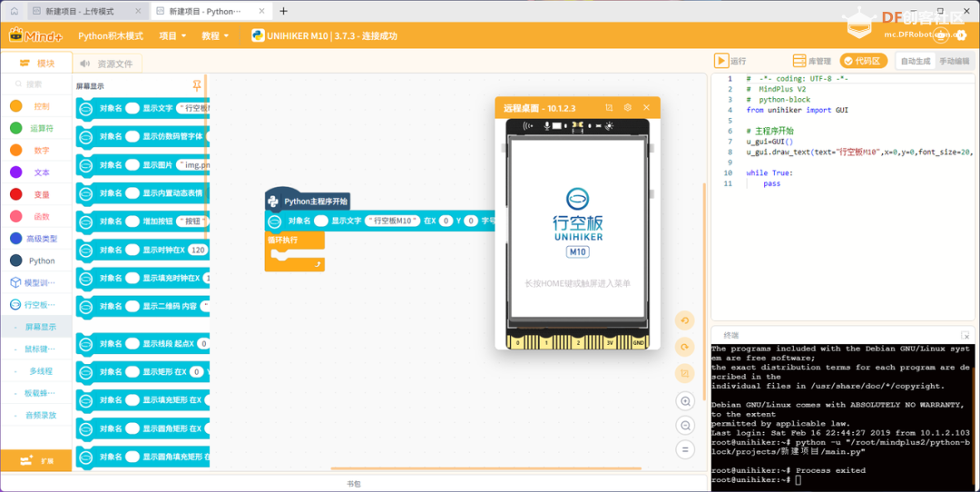Click the 循环执行 loop block
980x492 pixels.
click(294, 251)
